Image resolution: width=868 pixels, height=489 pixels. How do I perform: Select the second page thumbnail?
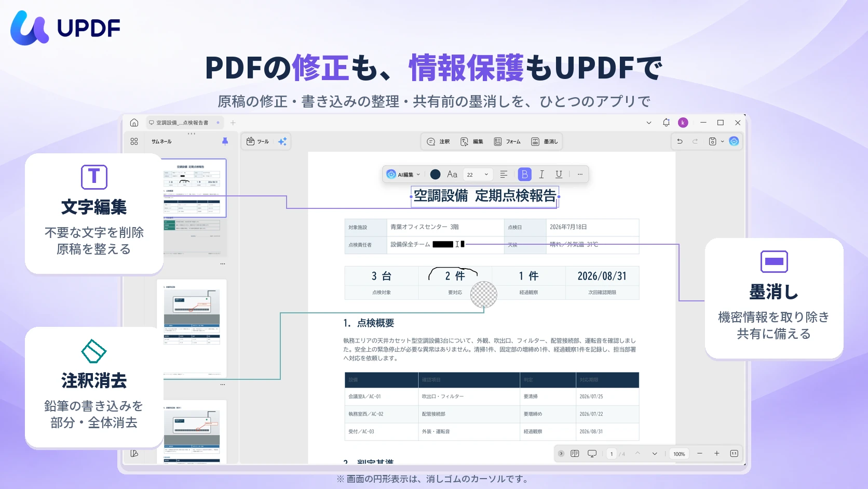coord(192,328)
